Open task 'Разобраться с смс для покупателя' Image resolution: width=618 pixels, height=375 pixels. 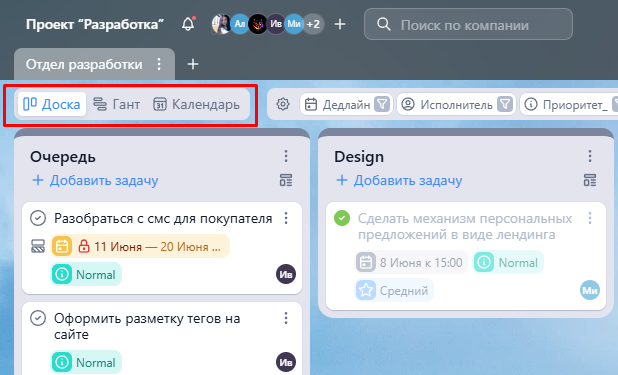point(163,218)
